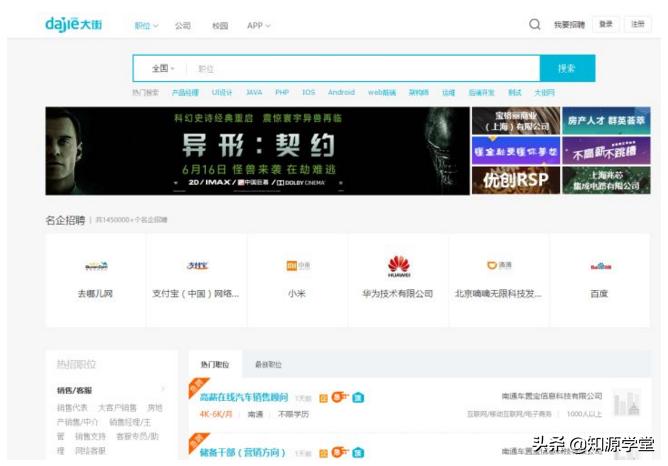Open the 去哪儿网 company card
This screenshot has height=466, width=668.
[x=95, y=280]
